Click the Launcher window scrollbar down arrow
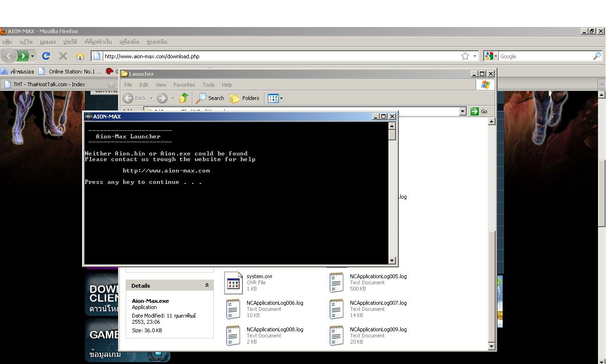The width and height of the screenshot is (607, 364). pyautogui.click(x=492, y=346)
